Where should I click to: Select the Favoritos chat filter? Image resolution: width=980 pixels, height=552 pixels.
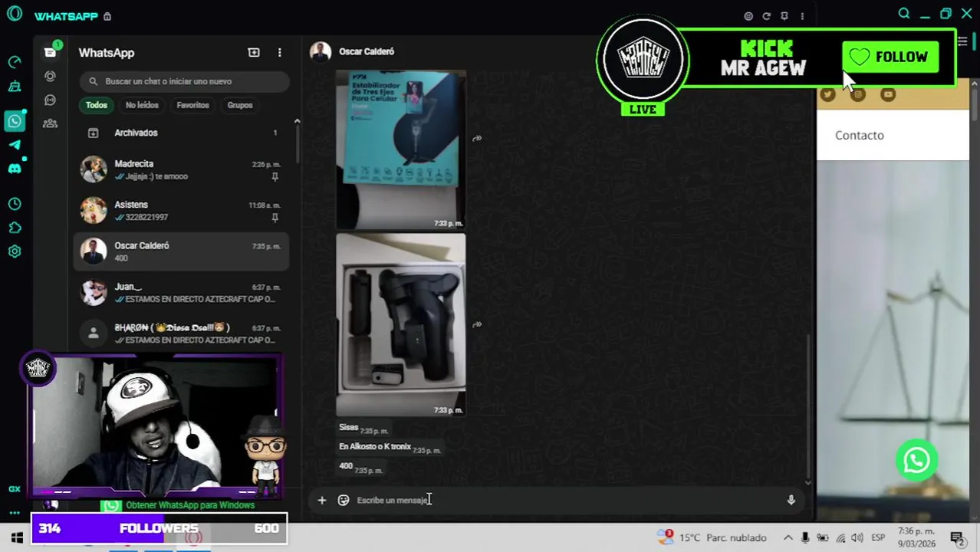coord(192,105)
